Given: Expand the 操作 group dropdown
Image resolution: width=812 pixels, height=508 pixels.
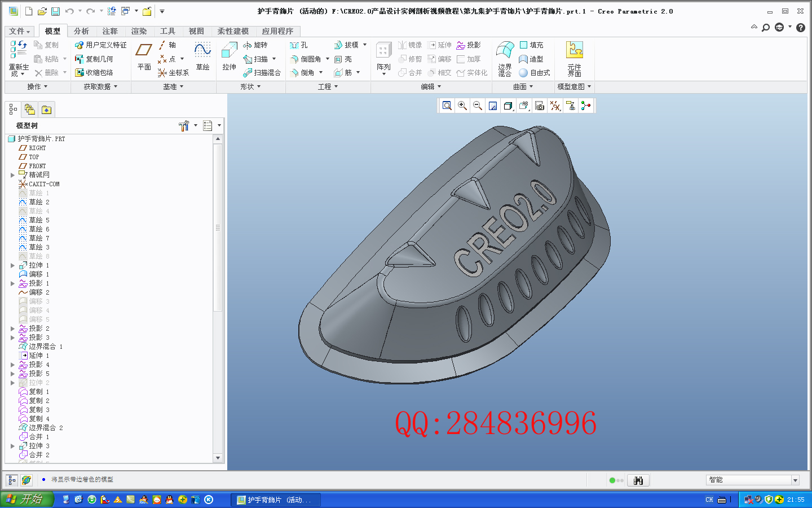Looking at the screenshot, I should pos(37,87).
